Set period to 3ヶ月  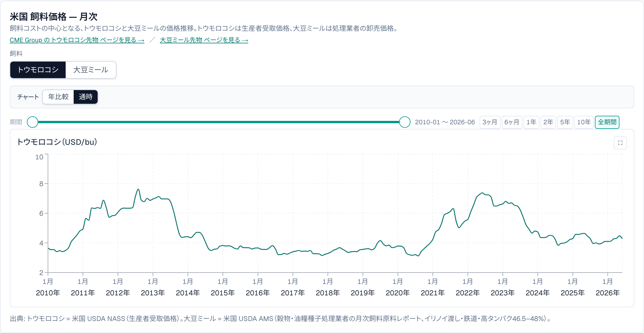490,122
